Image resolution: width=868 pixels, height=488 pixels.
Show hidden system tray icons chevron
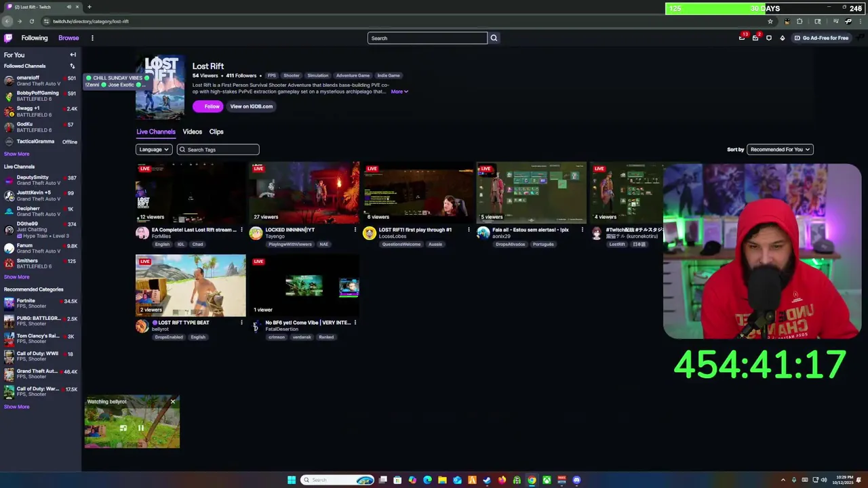tap(783, 480)
